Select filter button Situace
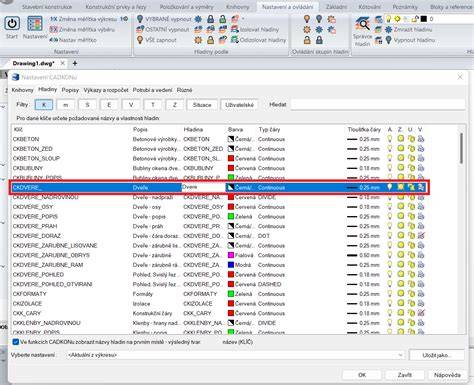 [x=202, y=105]
